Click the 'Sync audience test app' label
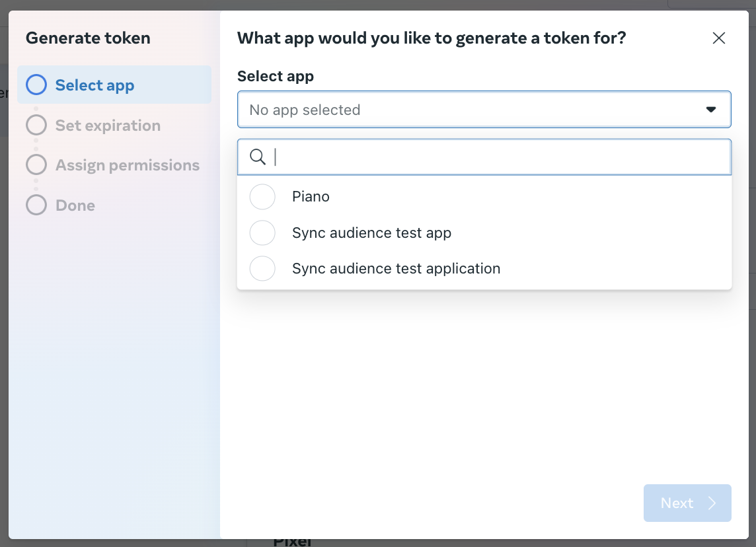The height and width of the screenshot is (547, 756). click(372, 233)
